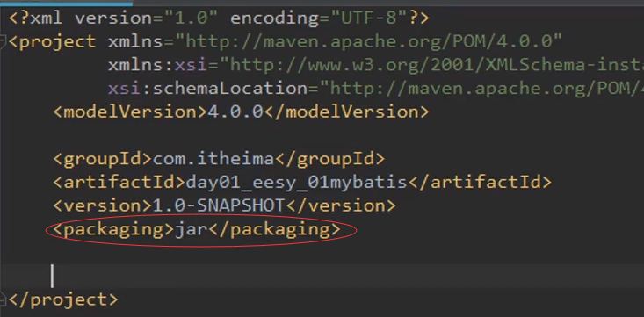Click the closing </modelVersion> tag
The image size is (644, 317).
pyautogui.click(x=347, y=112)
